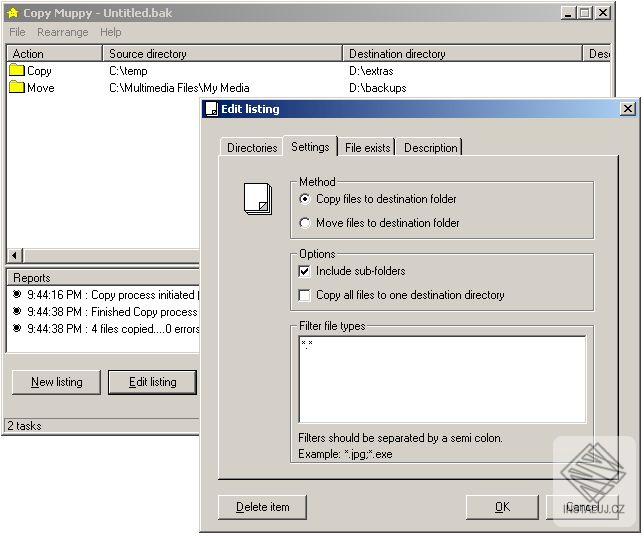Click the Copy task folder icon
Viewport: 644px width, 536px height.
(17, 71)
